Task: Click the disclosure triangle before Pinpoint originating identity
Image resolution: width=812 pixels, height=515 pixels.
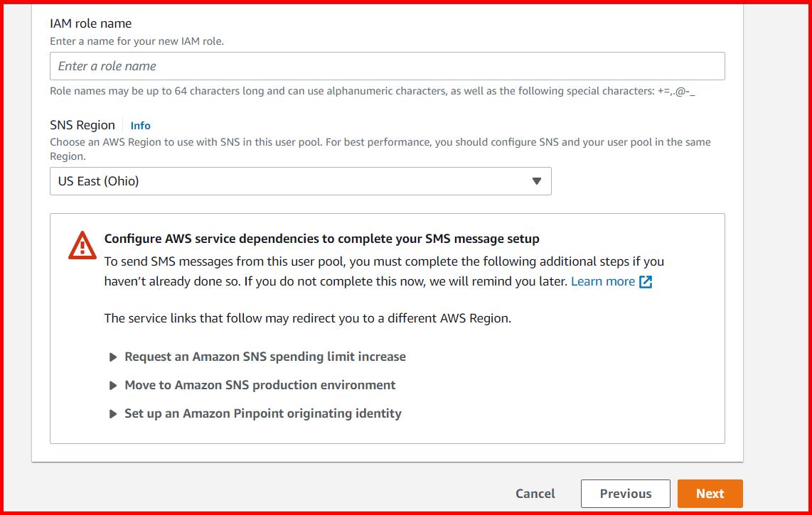Action: click(114, 413)
